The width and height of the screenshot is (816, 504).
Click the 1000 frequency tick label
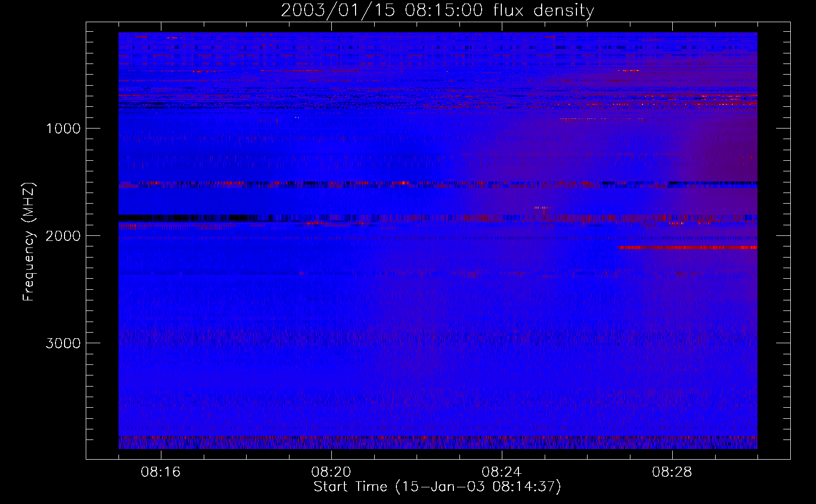coord(63,129)
